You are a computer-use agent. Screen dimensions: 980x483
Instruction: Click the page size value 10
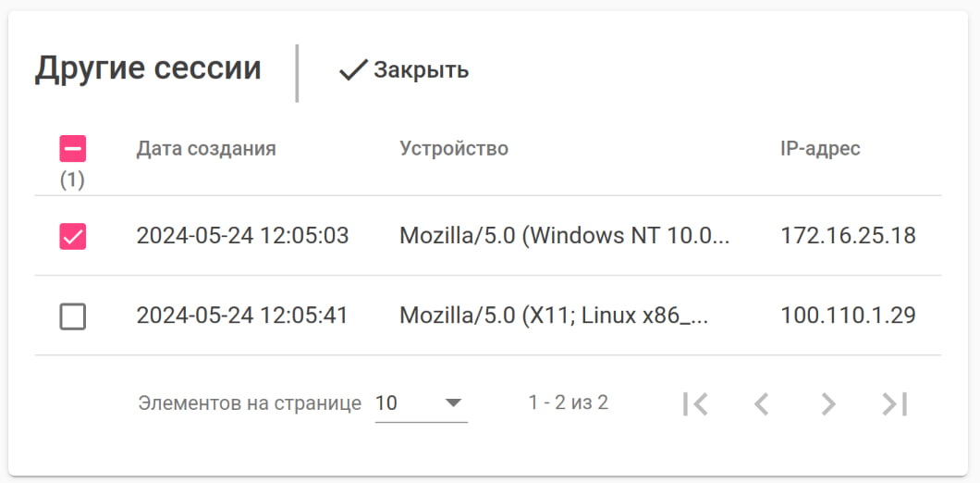[x=386, y=403]
